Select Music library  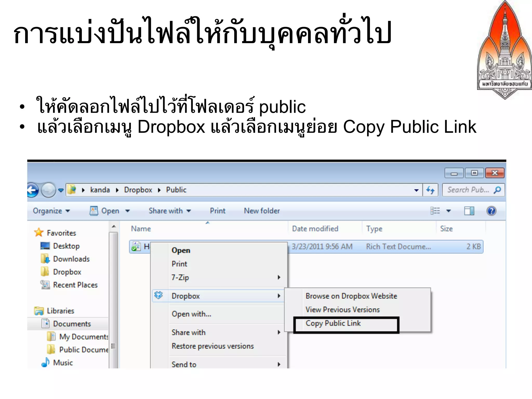pyautogui.click(x=63, y=363)
